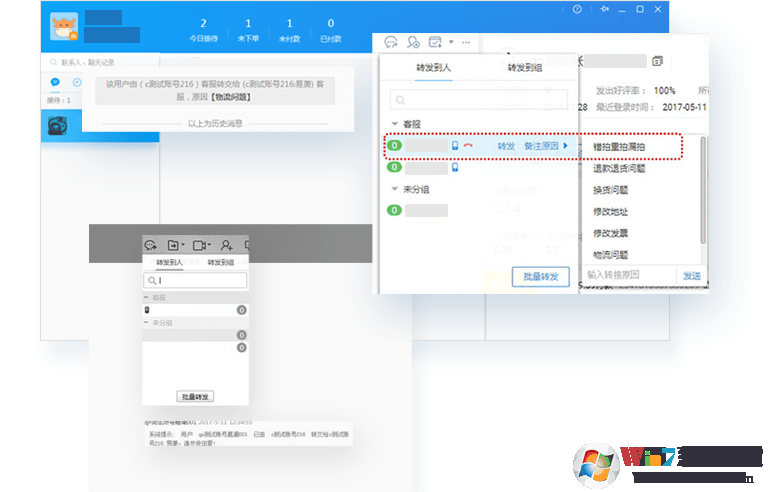The image size is (770, 492).
Task: Open the dropdown arrow beside video camera icon
Action: [x=209, y=245]
